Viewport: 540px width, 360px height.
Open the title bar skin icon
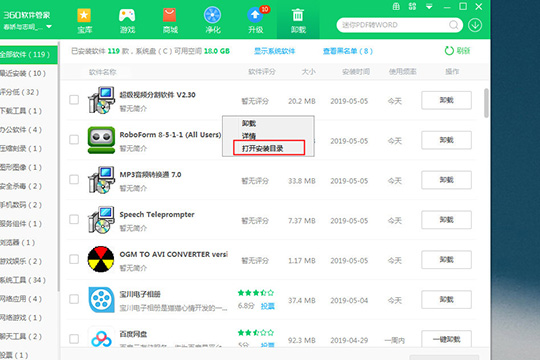coord(412,6)
